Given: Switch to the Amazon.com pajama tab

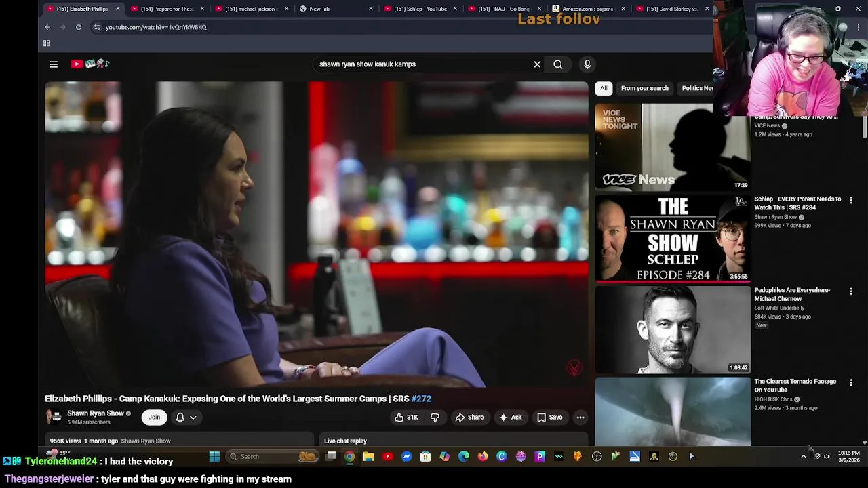Looking at the screenshot, I should click(x=587, y=9).
